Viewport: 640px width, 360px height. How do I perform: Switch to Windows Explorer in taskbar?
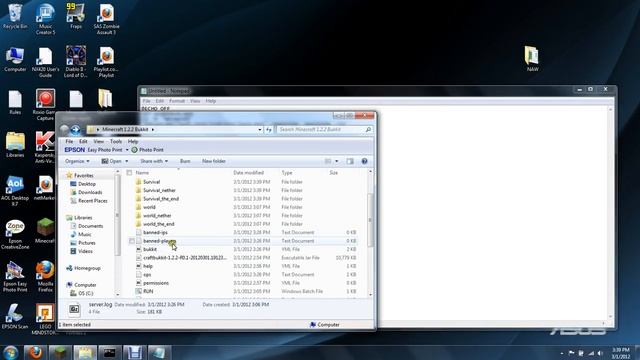pos(85,352)
